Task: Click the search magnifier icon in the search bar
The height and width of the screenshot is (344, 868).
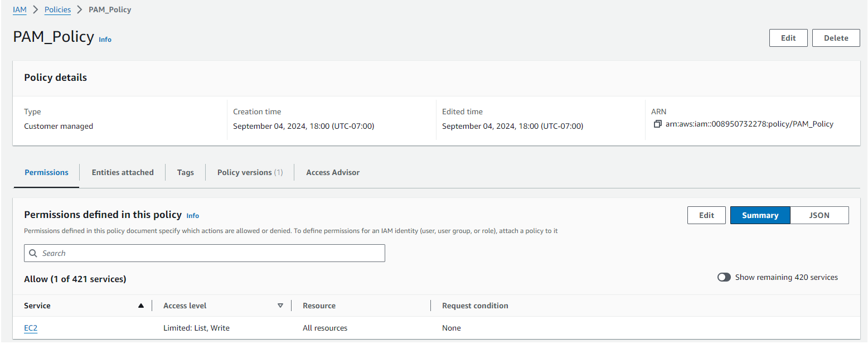Action: pos(33,253)
